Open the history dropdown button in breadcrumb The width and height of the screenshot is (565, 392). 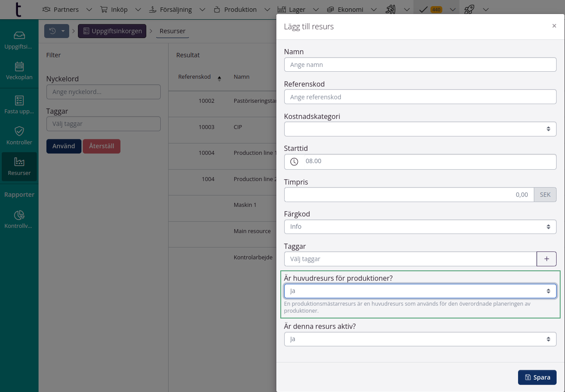56,31
